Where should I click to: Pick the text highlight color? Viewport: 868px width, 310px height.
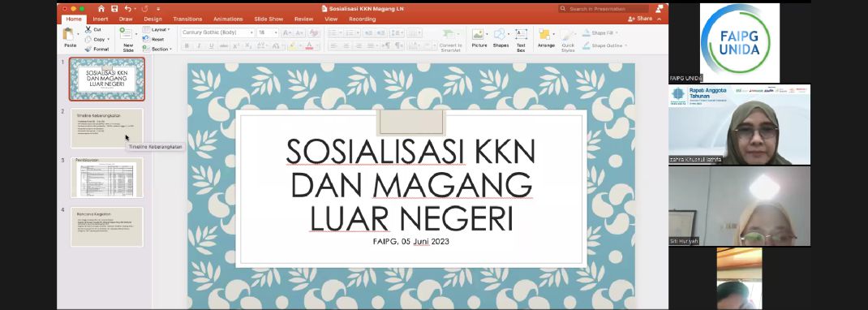pos(292,46)
